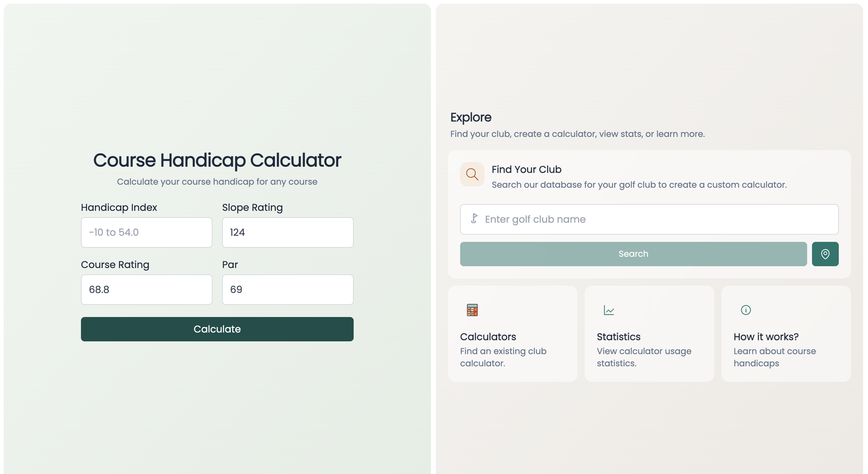
Task: Click the Course Rating field showing 68.8
Action: (146, 290)
